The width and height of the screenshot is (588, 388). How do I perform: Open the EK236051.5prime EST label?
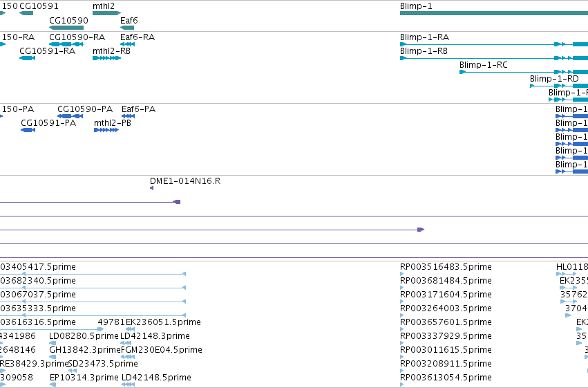coord(163,322)
